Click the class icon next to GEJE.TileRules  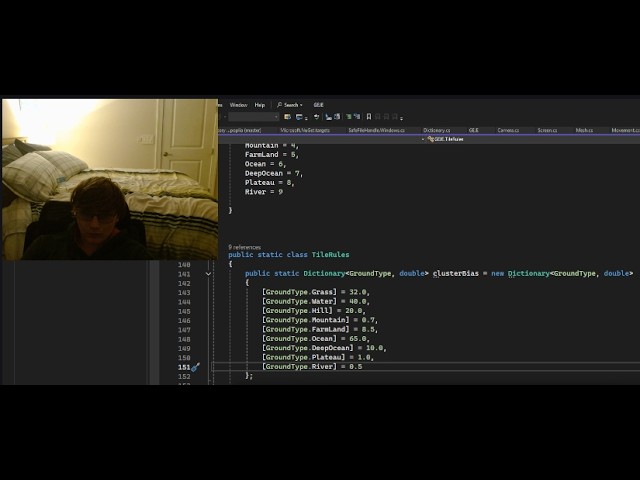[430, 139]
